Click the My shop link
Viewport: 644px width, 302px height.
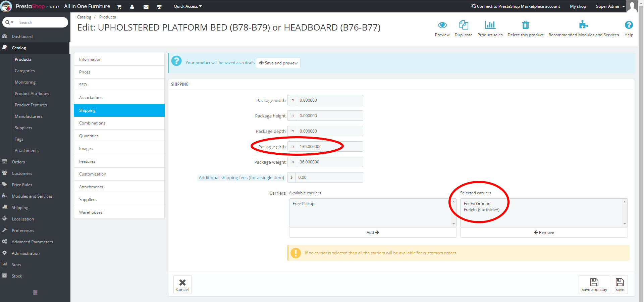[x=578, y=6]
